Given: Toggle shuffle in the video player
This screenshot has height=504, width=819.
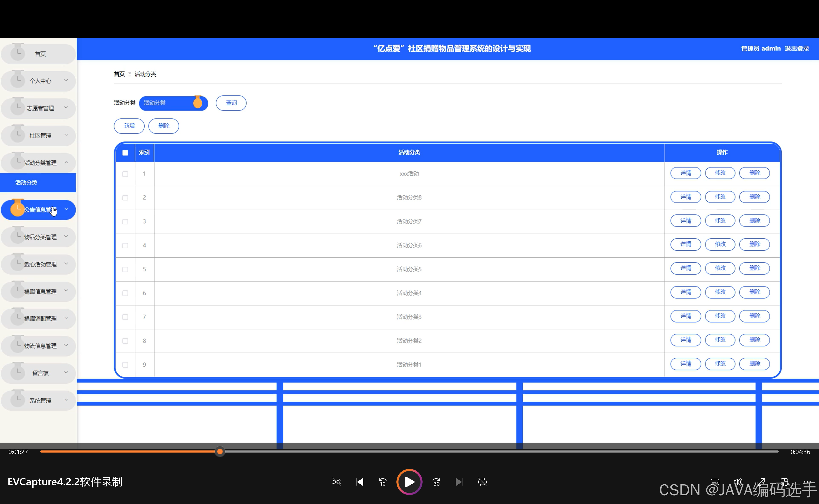Looking at the screenshot, I should [336, 482].
